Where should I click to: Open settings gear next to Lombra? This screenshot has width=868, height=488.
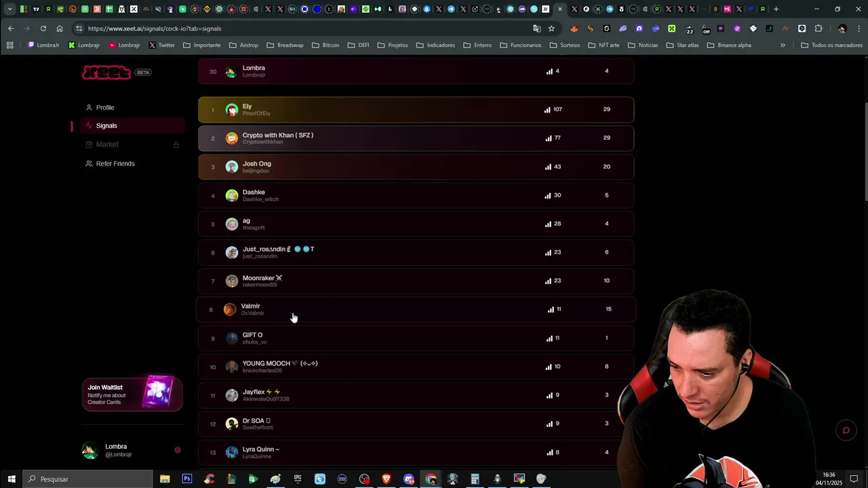178,450
